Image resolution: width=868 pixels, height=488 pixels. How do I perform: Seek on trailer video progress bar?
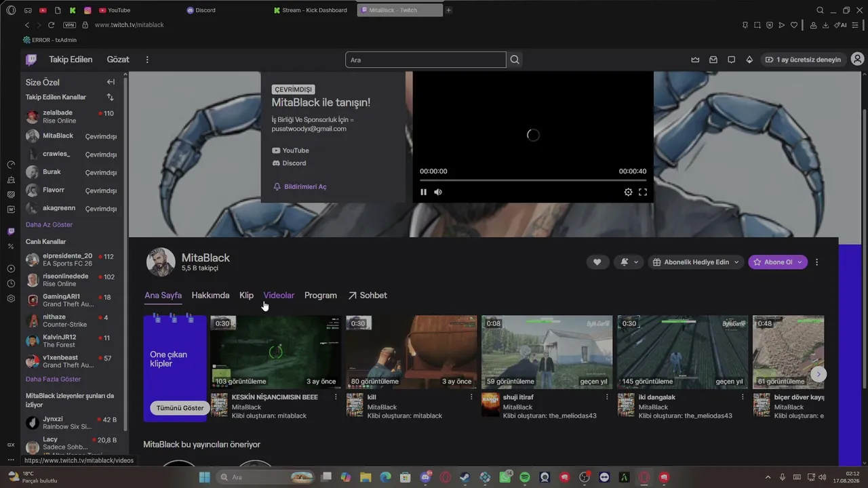click(x=533, y=180)
